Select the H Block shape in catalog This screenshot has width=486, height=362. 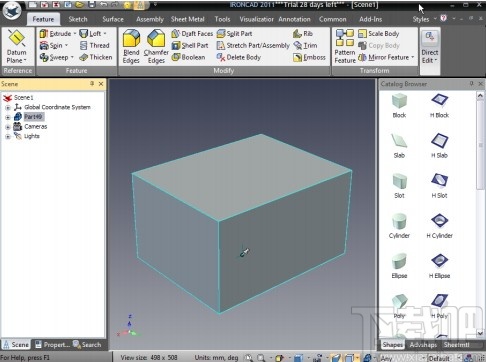[x=439, y=106]
